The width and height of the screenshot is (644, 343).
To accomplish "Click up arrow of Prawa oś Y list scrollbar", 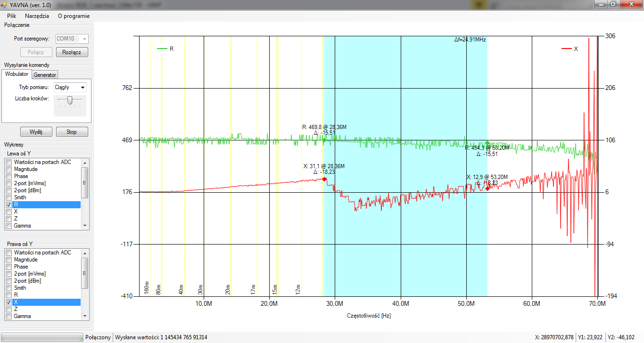I will tap(85, 253).
